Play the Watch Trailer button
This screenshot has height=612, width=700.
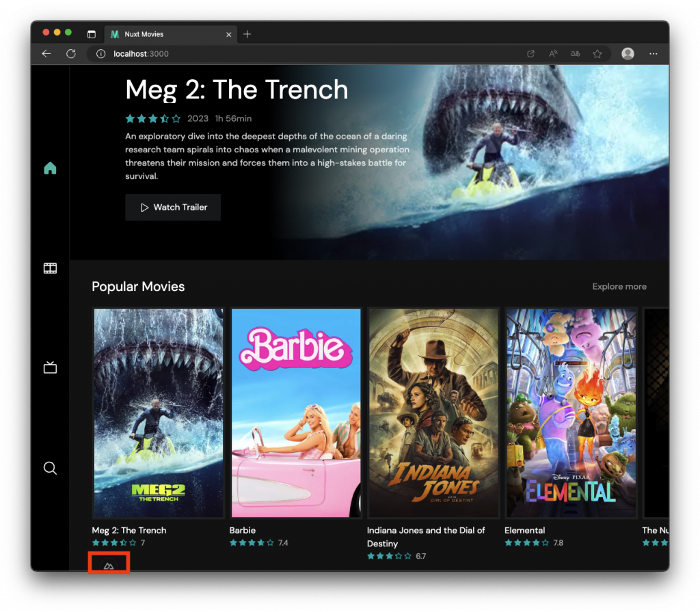coord(173,207)
